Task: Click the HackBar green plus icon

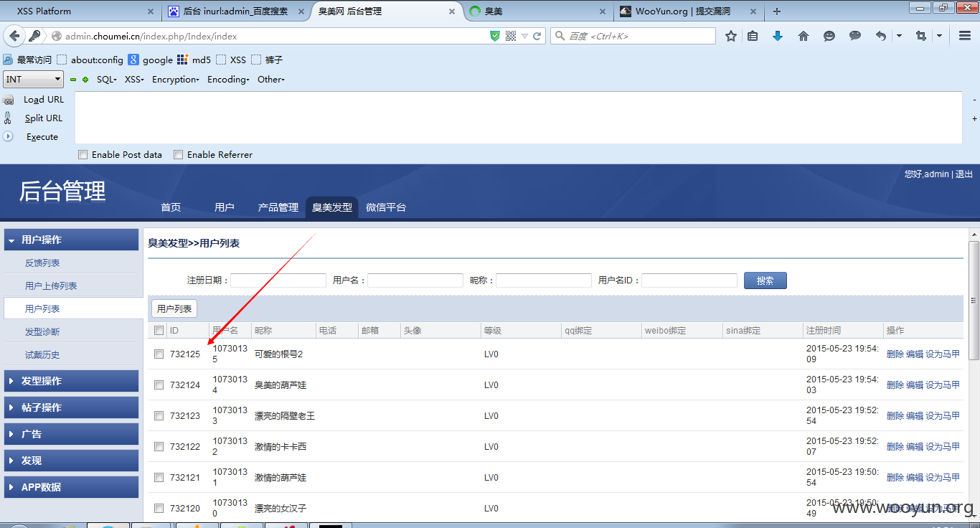Action: (x=85, y=80)
